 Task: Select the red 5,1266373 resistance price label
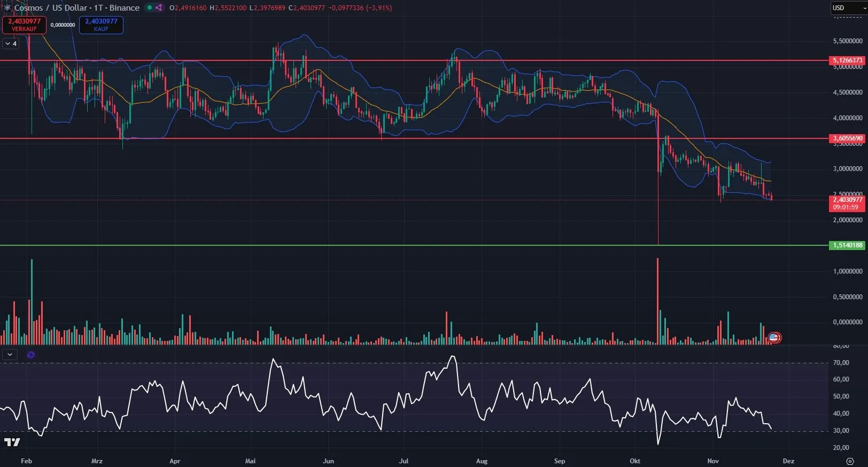tap(847, 60)
